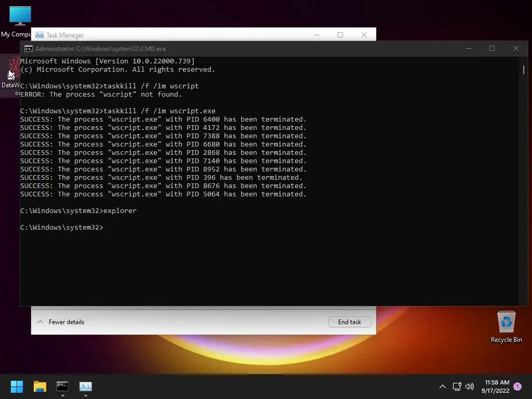Open the Windows Start menu
This screenshot has height=399, width=532.
(17, 387)
